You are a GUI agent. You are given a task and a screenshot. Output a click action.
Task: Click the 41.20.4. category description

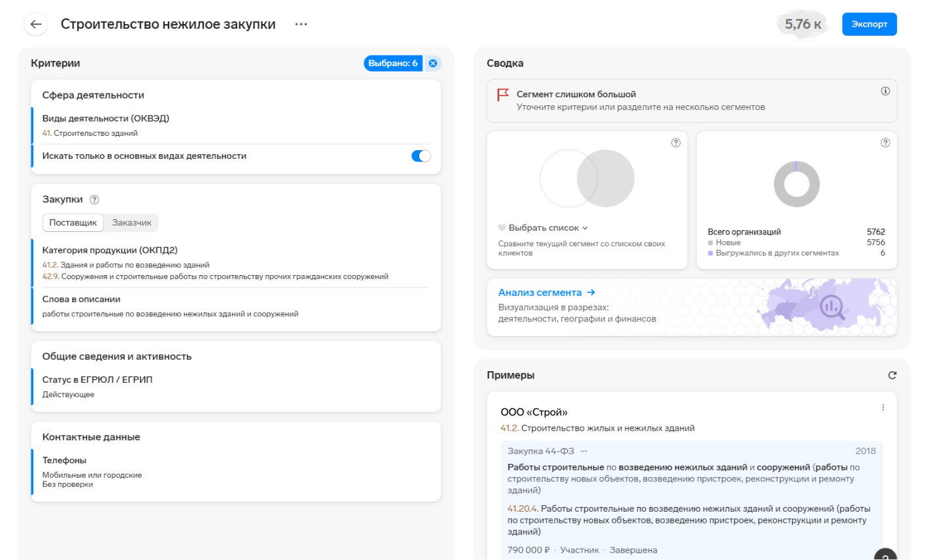689,520
